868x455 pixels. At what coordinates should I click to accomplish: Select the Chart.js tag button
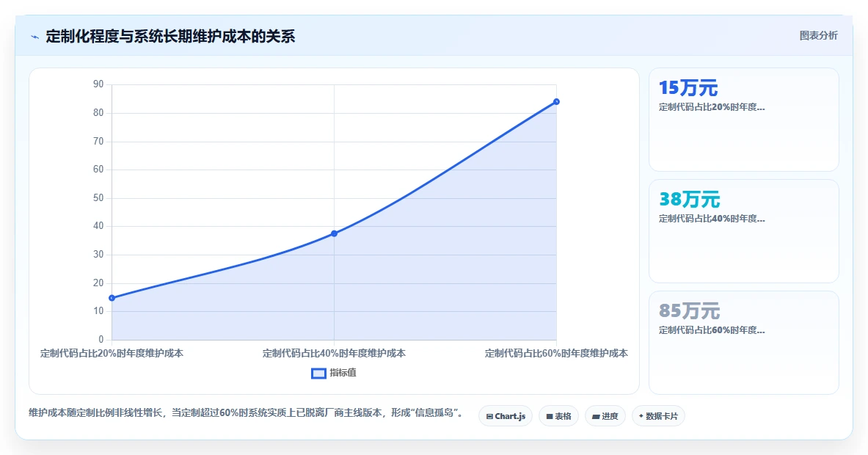point(506,416)
